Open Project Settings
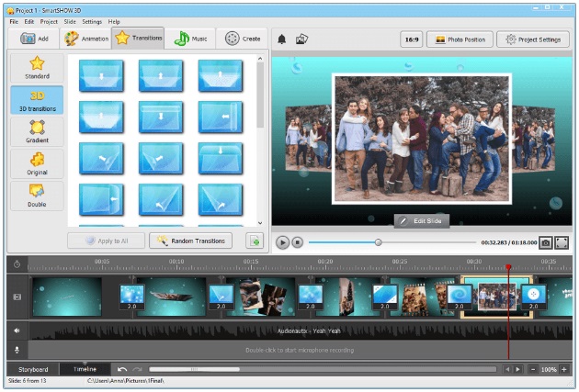 pyautogui.click(x=533, y=39)
